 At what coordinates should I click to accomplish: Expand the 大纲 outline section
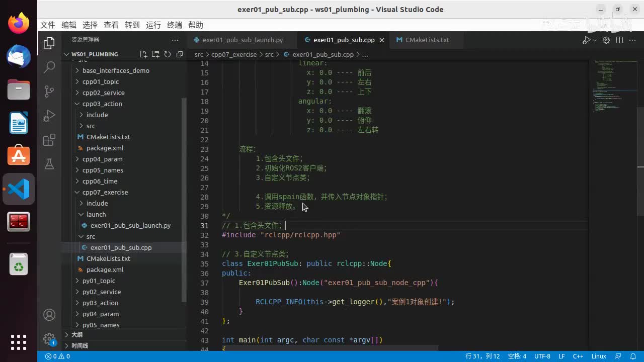76,334
